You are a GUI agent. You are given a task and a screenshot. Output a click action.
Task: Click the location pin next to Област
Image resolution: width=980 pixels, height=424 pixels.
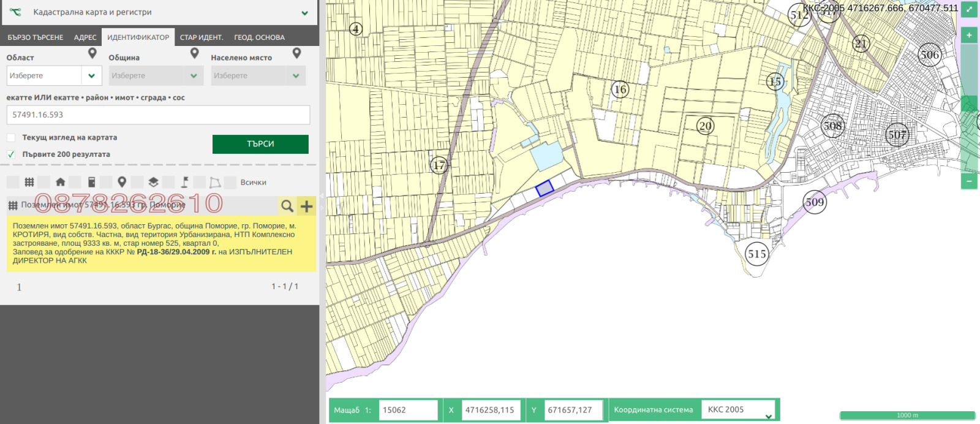pyautogui.click(x=92, y=54)
